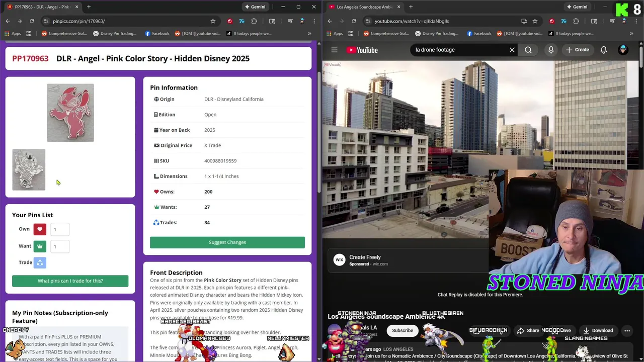The width and height of the screenshot is (644, 362).
Task: Click the pinpics address bar URL
Action: coord(79,21)
